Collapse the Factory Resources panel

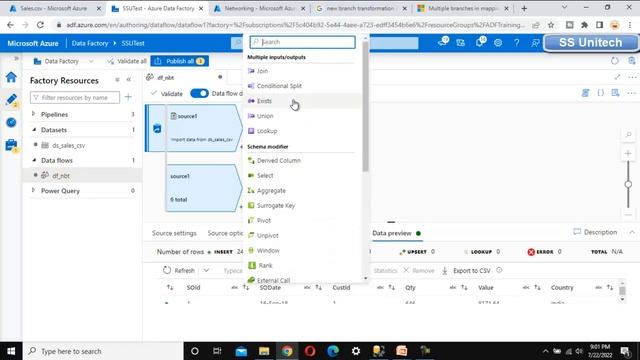pyautogui.click(x=129, y=80)
